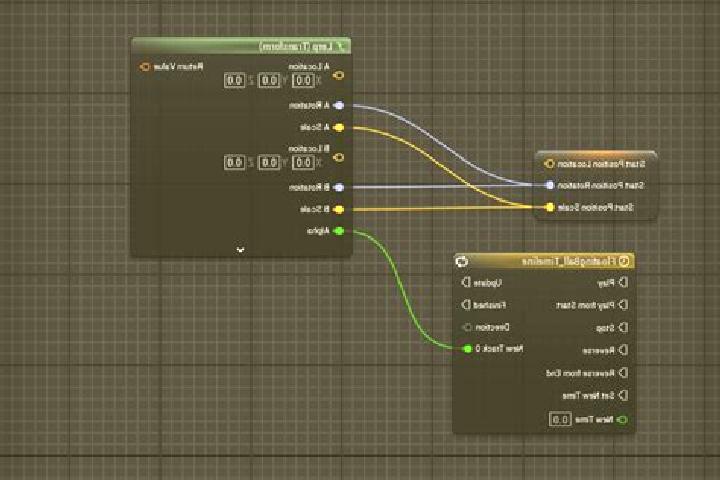Click the B Rotation input pin

tap(338, 187)
